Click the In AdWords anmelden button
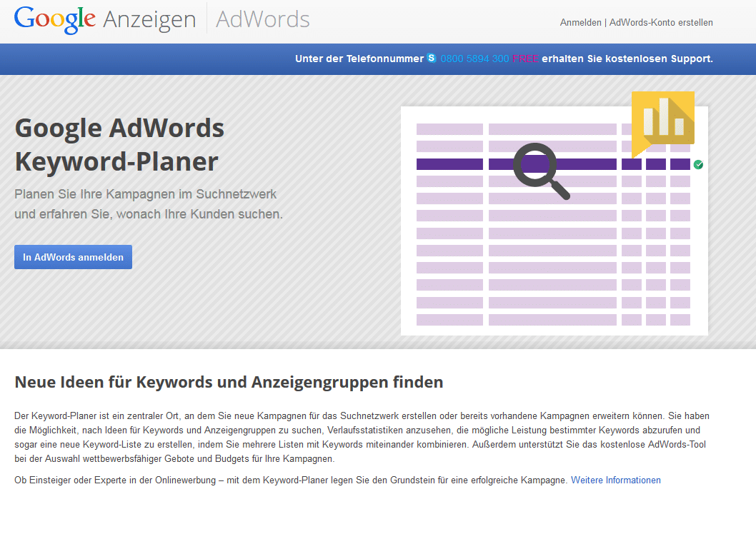This screenshot has width=756, height=549. (x=74, y=257)
